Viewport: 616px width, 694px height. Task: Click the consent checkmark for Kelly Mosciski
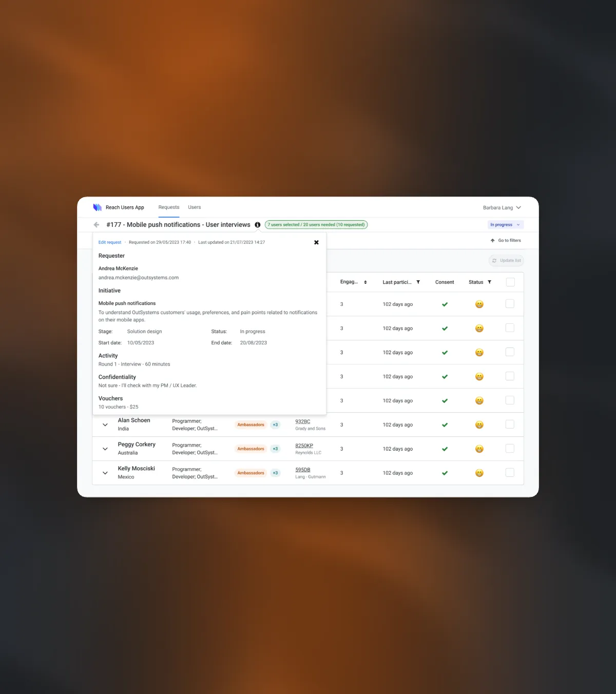[445, 473]
